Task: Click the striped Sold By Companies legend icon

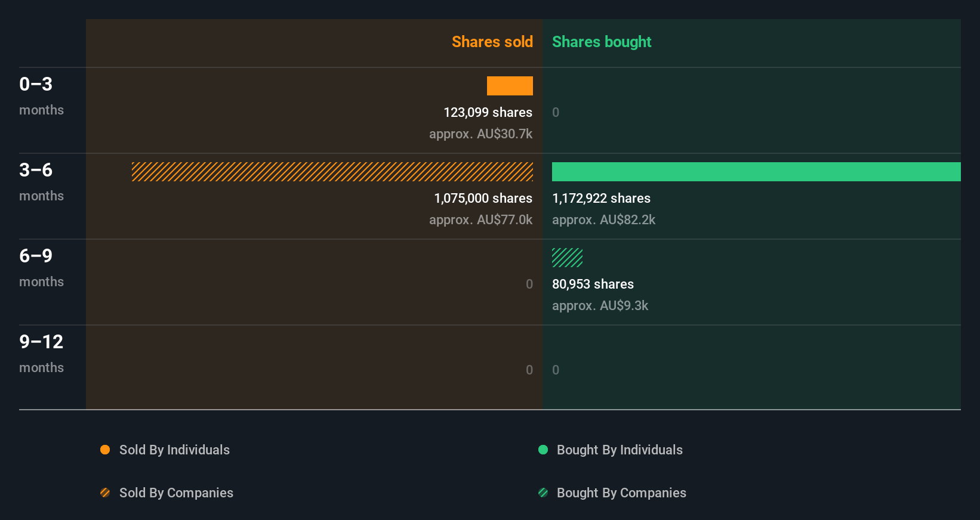Action: click(x=105, y=493)
